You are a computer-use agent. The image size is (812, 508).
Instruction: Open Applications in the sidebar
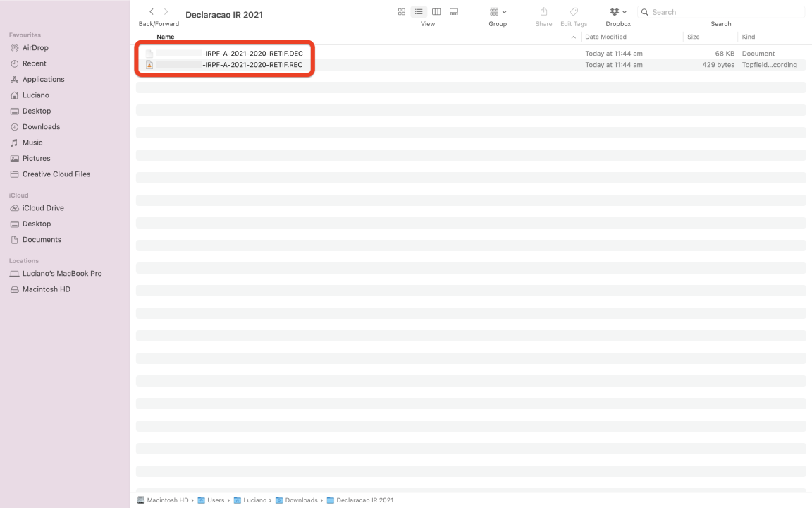click(43, 80)
